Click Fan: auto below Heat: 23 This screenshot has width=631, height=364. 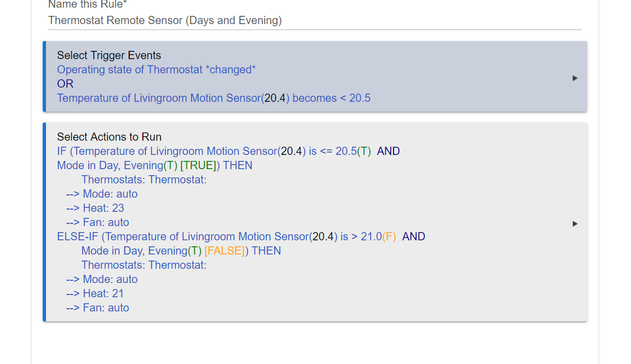pyautogui.click(x=98, y=222)
